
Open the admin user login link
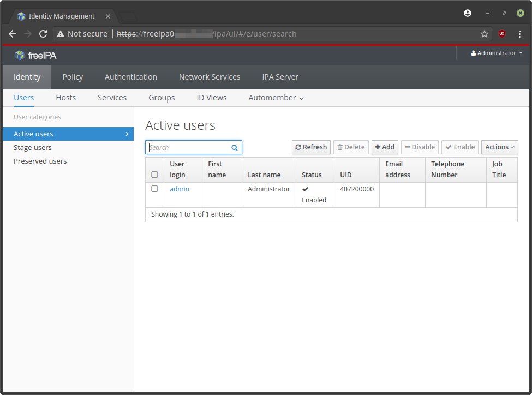tap(180, 189)
